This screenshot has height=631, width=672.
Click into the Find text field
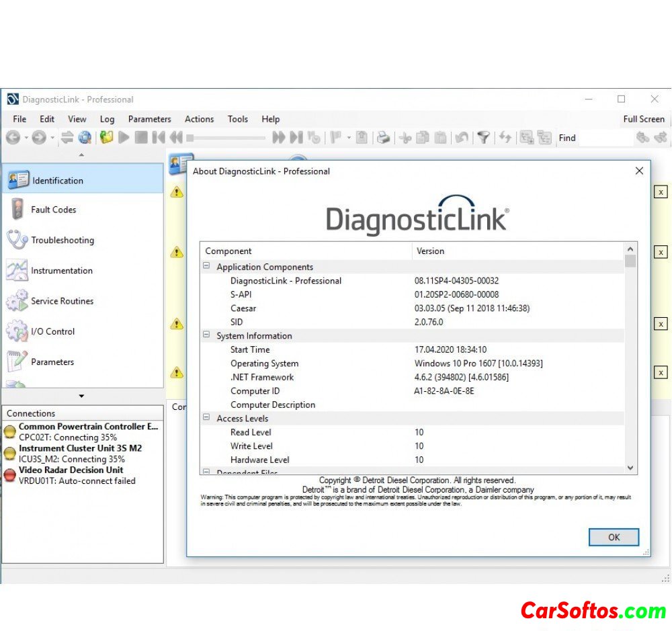point(605,138)
